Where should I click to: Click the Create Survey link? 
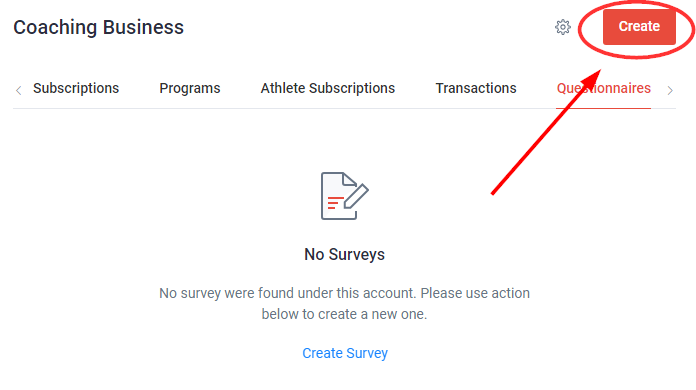[x=345, y=353]
